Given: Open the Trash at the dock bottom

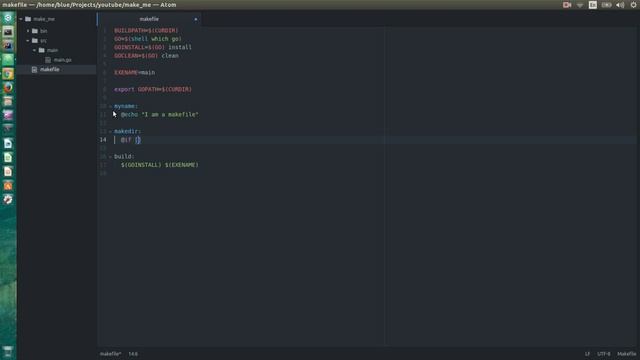Looking at the screenshot, I should pyautogui.click(x=8, y=351).
